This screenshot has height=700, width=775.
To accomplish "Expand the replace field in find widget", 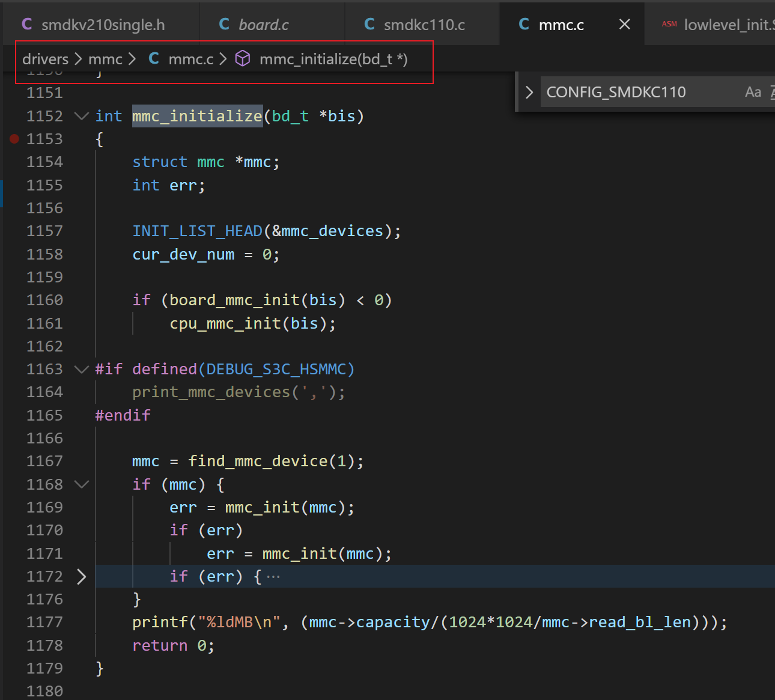I will coord(529,92).
